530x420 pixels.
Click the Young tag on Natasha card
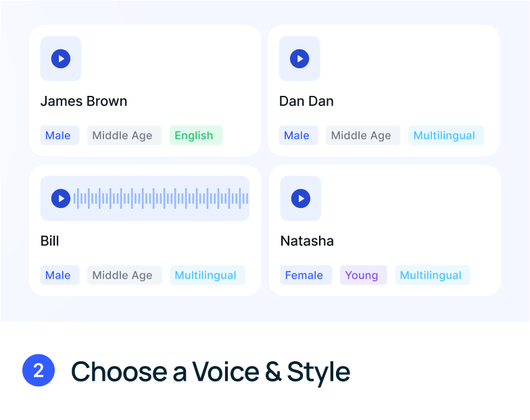click(x=362, y=275)
